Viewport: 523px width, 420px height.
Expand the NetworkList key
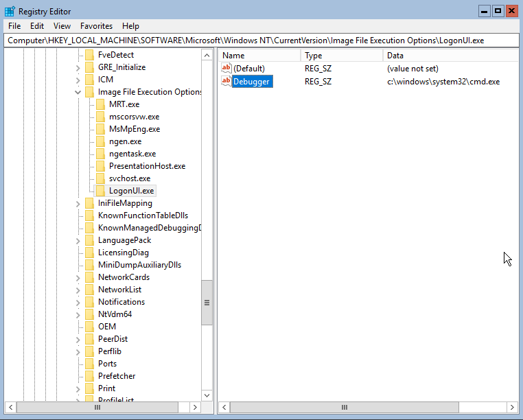78,290
